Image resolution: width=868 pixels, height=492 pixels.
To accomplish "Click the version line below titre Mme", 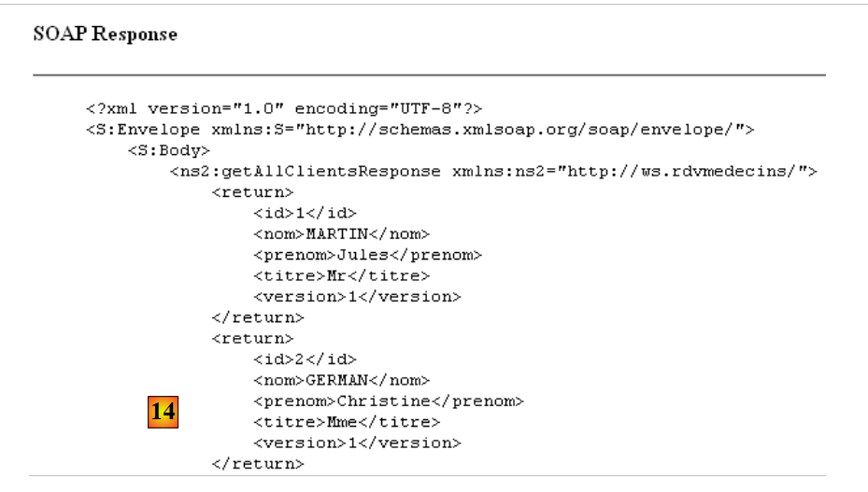I will [357, 443].
